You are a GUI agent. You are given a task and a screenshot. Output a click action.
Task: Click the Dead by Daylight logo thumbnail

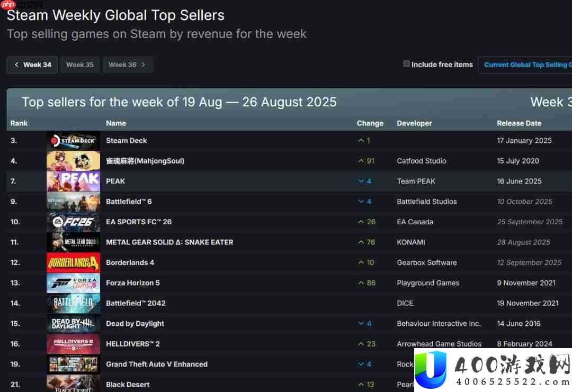point(73,324)
